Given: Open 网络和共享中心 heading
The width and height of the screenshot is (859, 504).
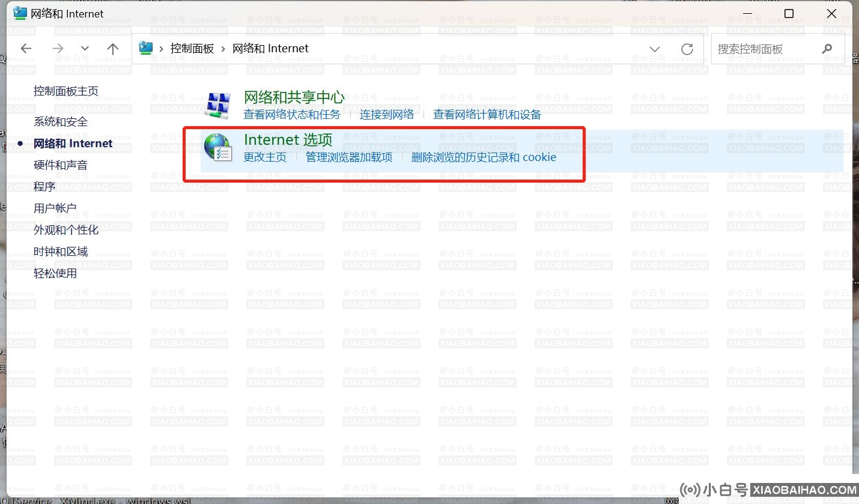Looking at the screenshot, I should 294,97.
